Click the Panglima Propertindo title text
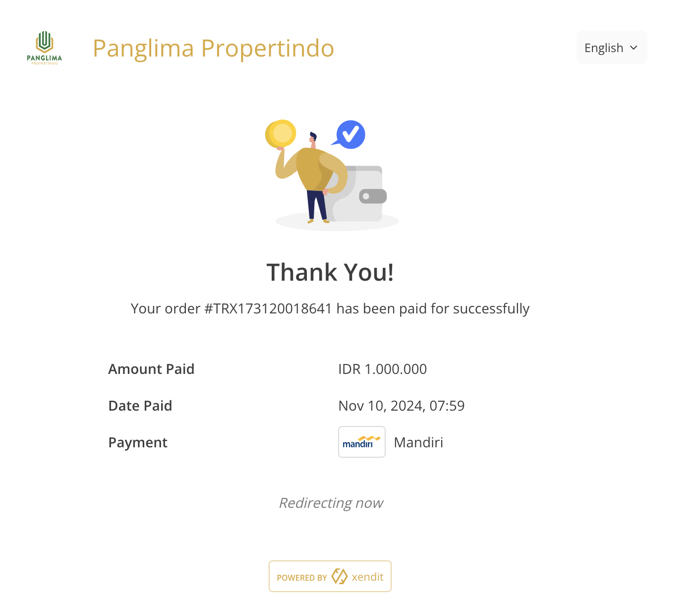The image size is (700, 607). point(213,48)
